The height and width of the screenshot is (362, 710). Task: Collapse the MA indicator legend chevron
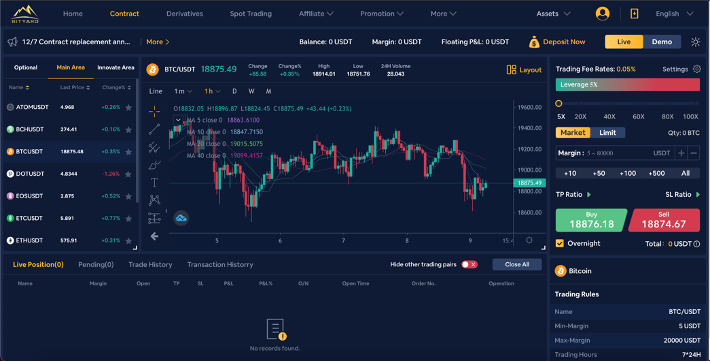(178, 120)
